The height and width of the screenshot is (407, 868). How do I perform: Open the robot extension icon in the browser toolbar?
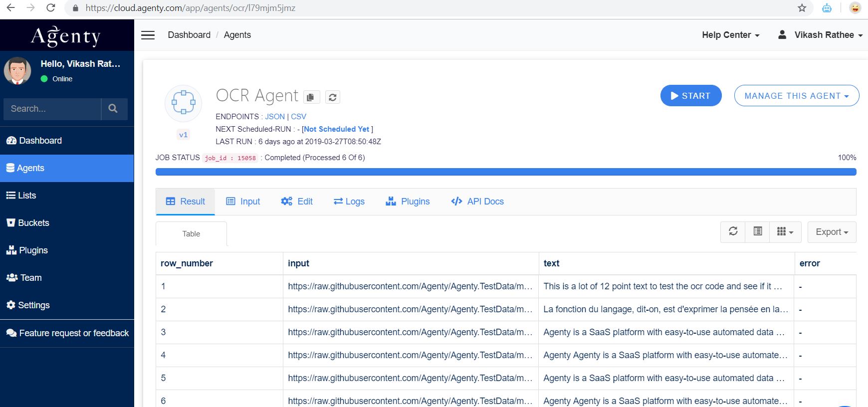827,8
